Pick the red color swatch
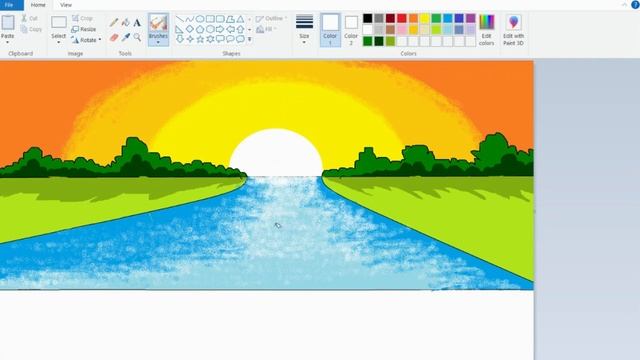This screenshot has width=640, height=360. pos(402,18)
